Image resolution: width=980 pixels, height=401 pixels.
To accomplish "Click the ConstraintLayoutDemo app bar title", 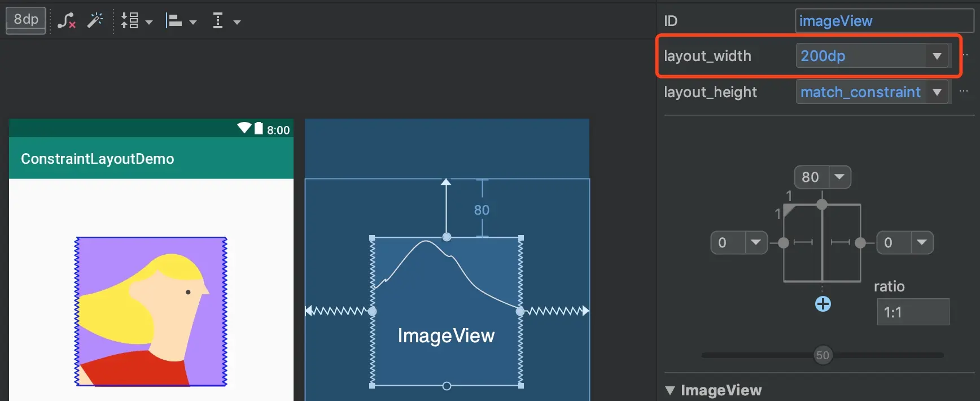I will pos(97,159).
